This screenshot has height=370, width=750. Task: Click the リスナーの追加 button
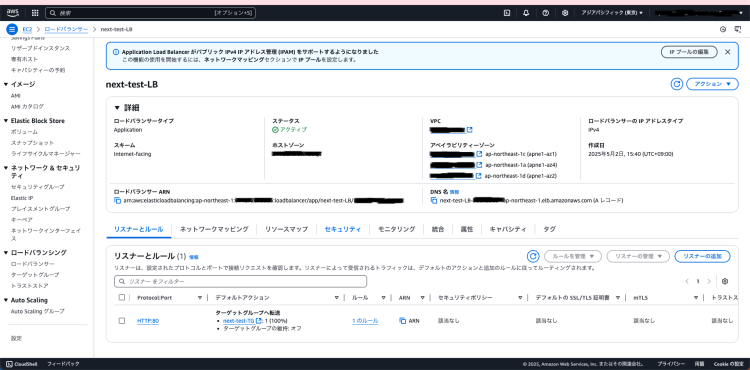[x=702, y=256]
